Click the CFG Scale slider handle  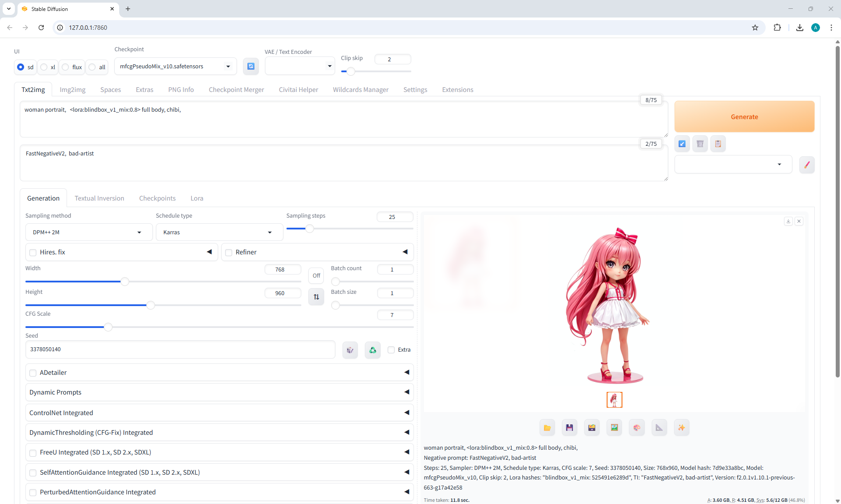108,327
